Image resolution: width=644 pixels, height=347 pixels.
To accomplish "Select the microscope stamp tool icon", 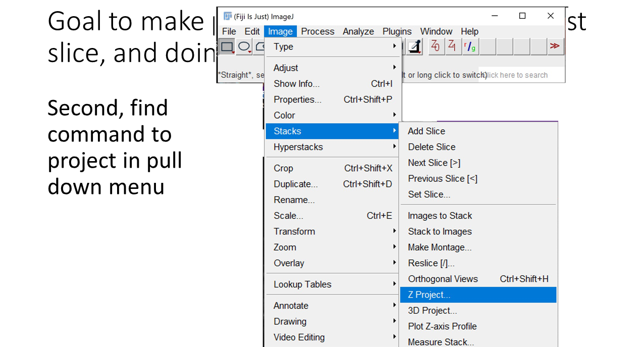I will [x=415, y=46].
